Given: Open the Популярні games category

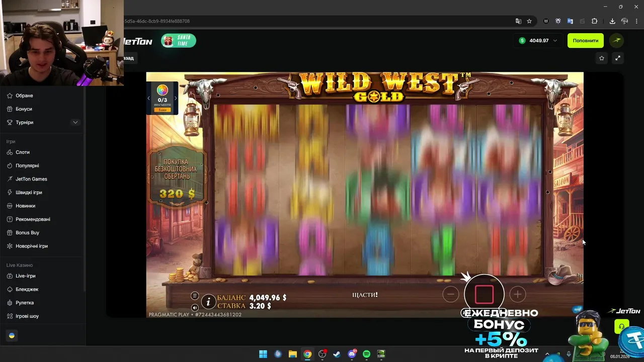Looking at the screenshot, I should coord(42,166).
